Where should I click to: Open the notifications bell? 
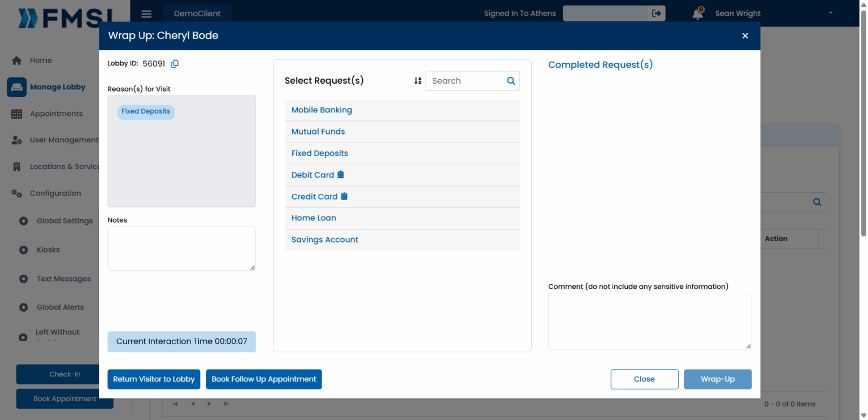click(x=698, y=14)
